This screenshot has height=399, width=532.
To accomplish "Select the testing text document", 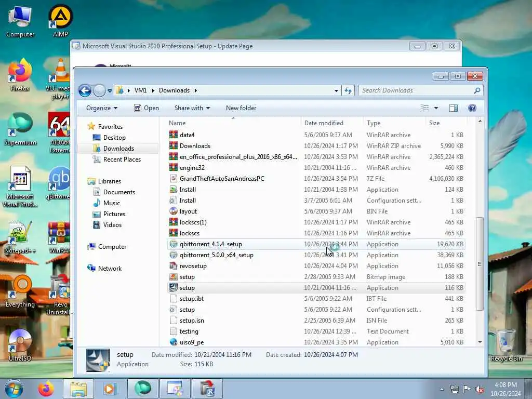I will (x=316, y=331).
